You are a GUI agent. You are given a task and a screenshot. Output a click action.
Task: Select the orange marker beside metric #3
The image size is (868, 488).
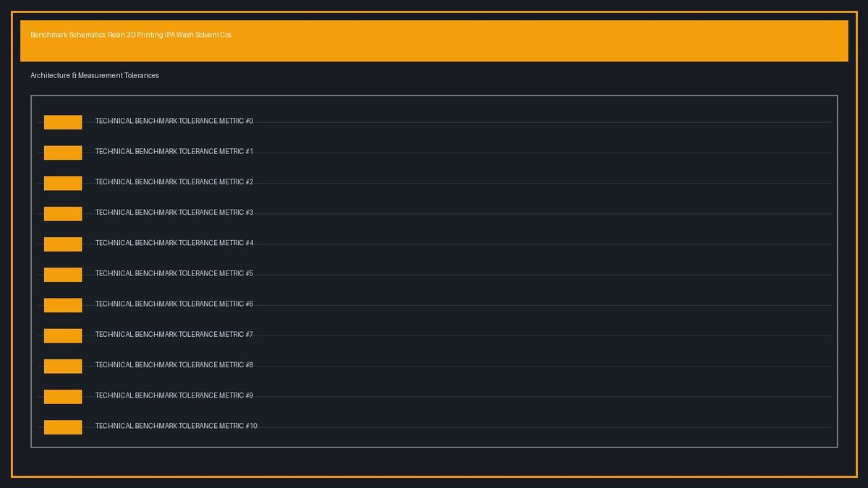[63, 213]
